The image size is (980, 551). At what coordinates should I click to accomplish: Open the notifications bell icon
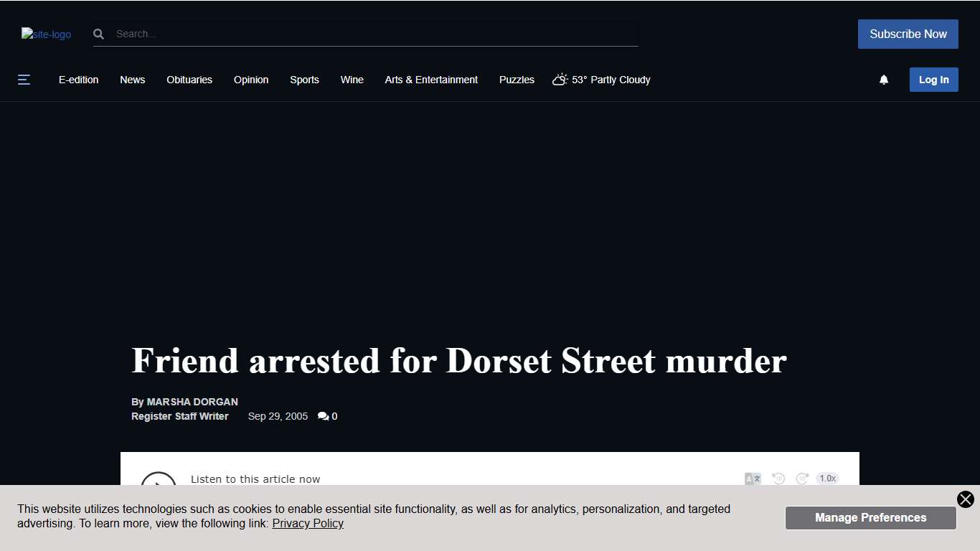click(884, 80)
